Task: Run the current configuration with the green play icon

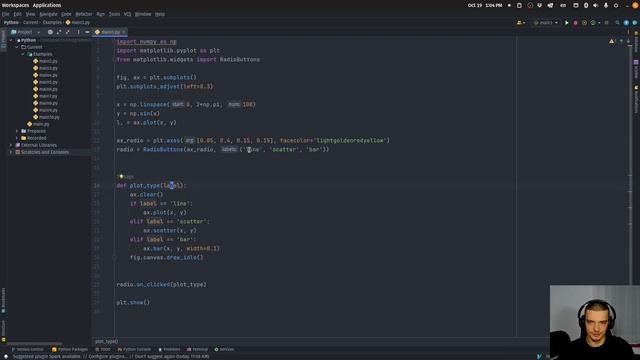Action: (567, 23)
